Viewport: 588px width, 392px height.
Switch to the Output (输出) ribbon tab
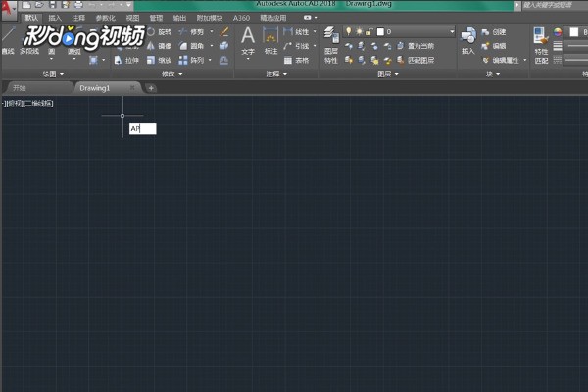tap(179, 18)
